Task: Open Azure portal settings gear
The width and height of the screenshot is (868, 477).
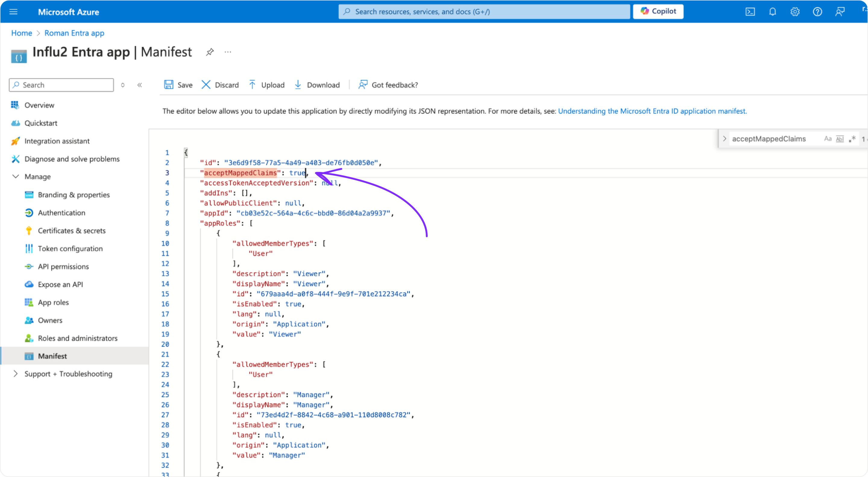Action: point(795,11)
